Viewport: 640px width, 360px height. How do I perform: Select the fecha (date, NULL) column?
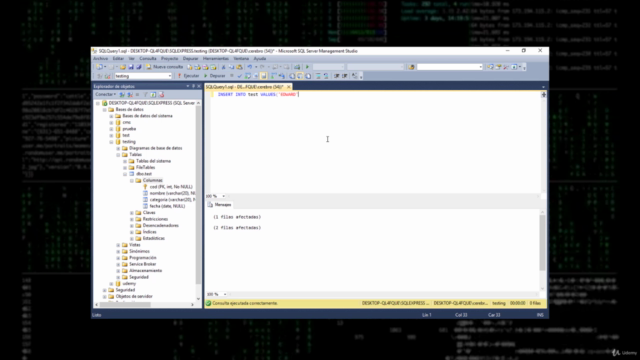[167, 206]
